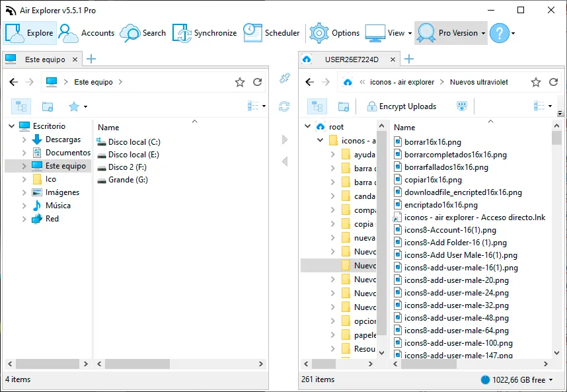Click the link panes icon in center strip

pyautogui.click(x=285, y=78)
